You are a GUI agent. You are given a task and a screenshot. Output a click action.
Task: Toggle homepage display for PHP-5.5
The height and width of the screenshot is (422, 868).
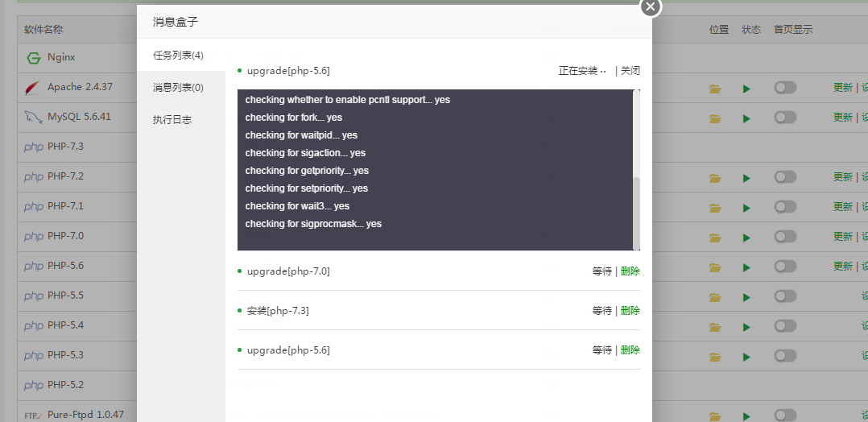[785, 296]
